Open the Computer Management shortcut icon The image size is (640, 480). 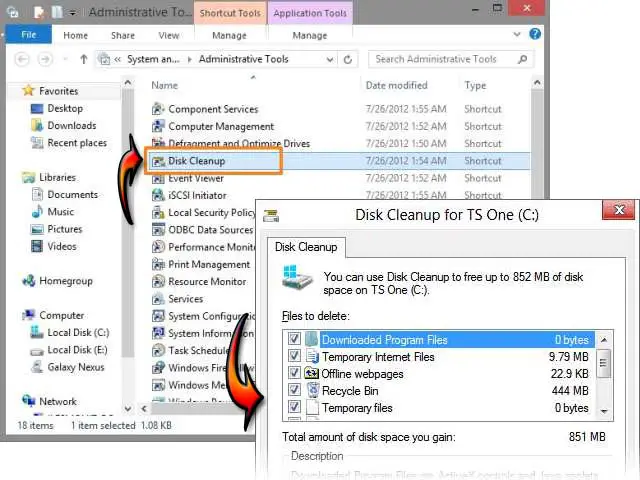(x=158, y=126)
